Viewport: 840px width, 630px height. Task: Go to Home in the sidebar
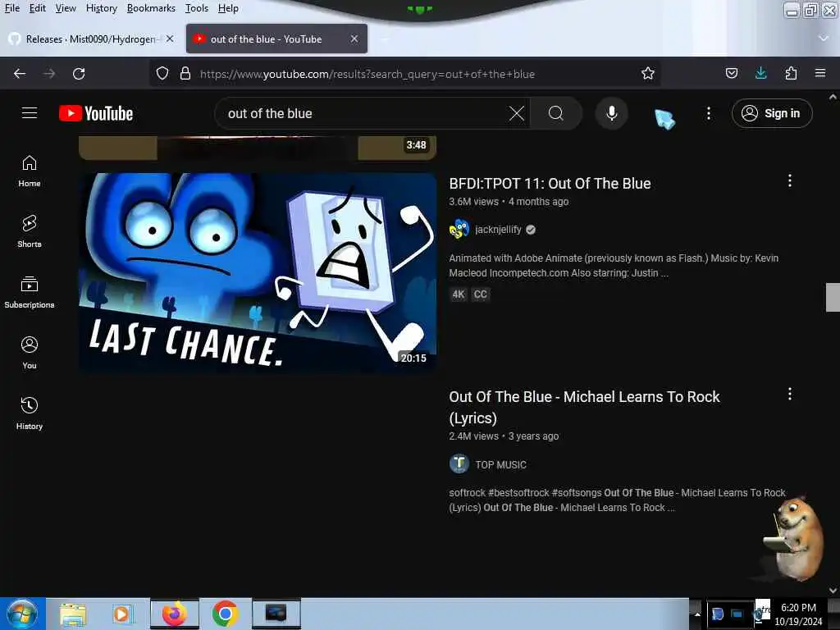[x=30, y=171]
